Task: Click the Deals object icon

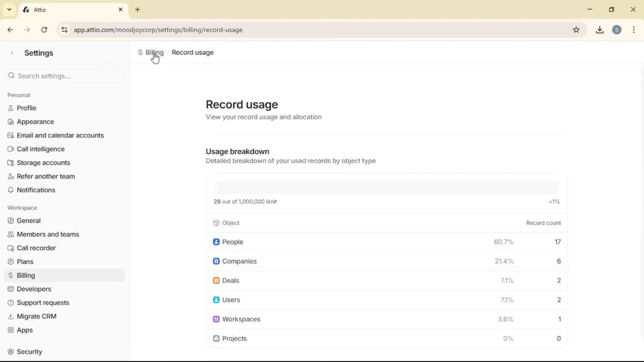Action: (216, 280)
